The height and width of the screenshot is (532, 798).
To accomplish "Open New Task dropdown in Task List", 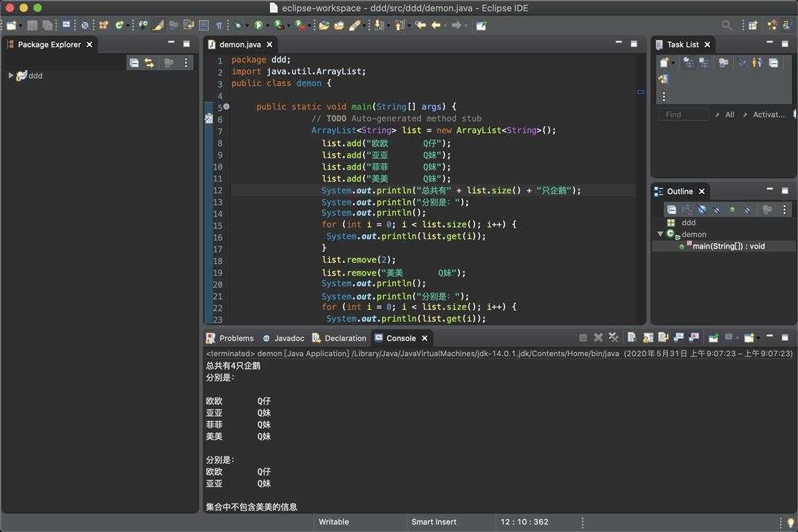I will 673,63.
